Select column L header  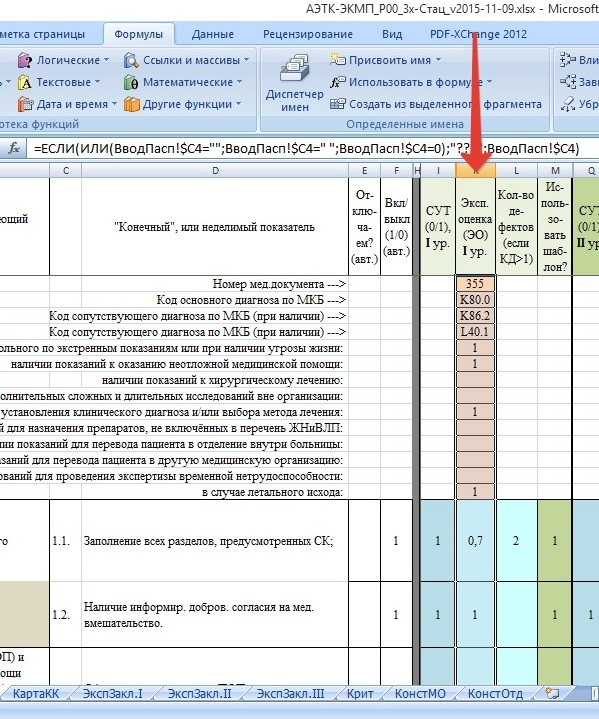pyautogui.click(x=516, y=171)
